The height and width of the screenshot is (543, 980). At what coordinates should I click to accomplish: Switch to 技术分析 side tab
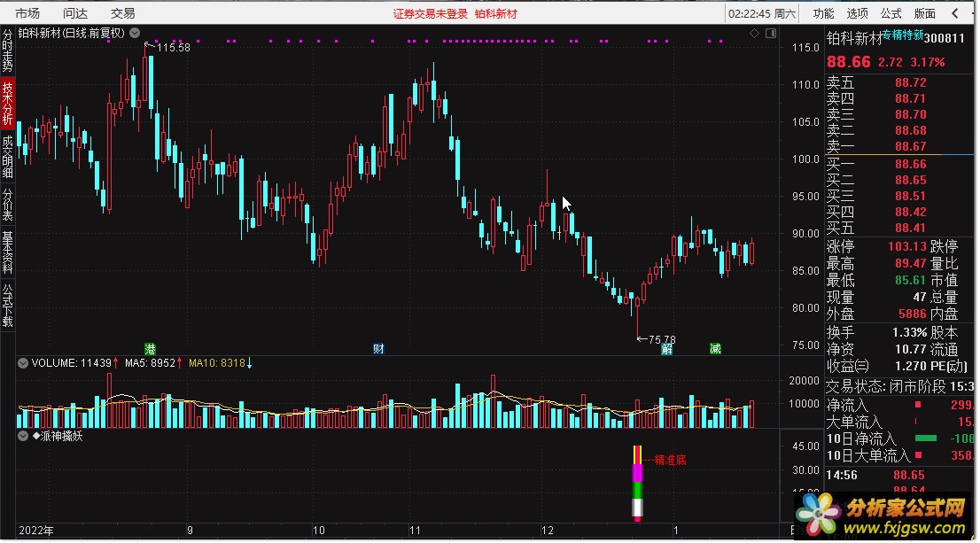coord(7,103)
